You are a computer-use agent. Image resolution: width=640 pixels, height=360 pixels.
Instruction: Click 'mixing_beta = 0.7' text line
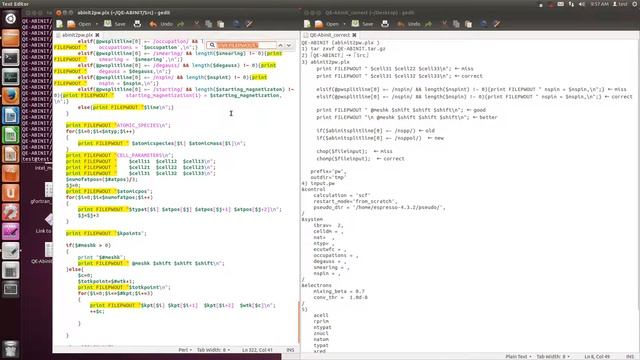coord(339,291)
